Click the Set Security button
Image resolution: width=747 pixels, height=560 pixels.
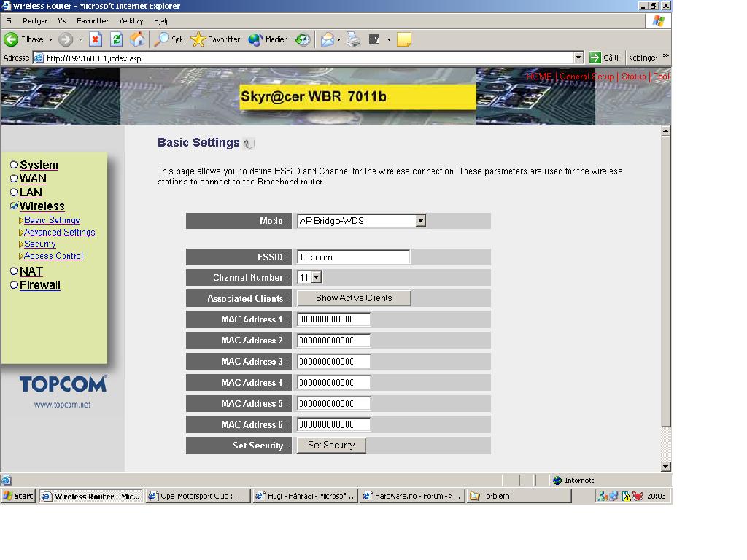[x=332, y=446]
